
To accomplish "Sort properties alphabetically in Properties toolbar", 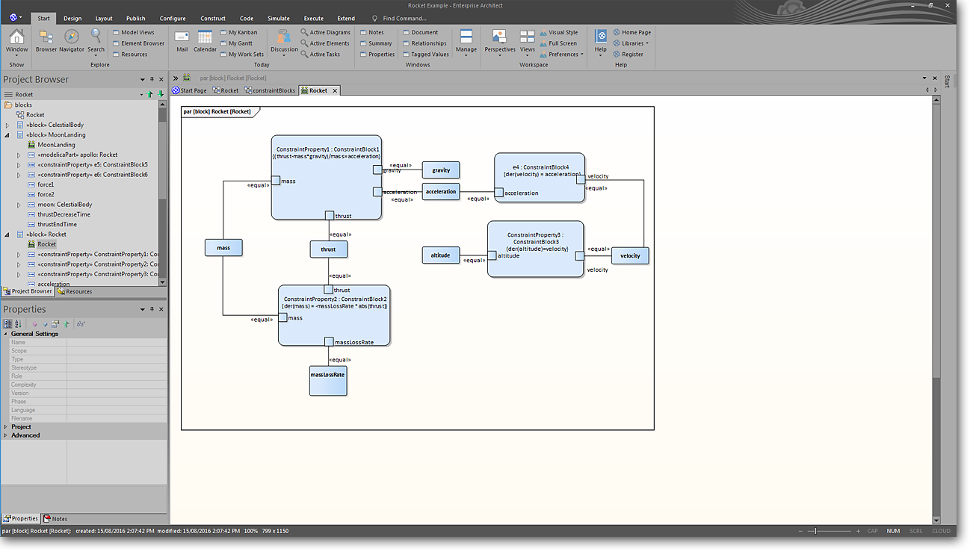I will [18, 324].
